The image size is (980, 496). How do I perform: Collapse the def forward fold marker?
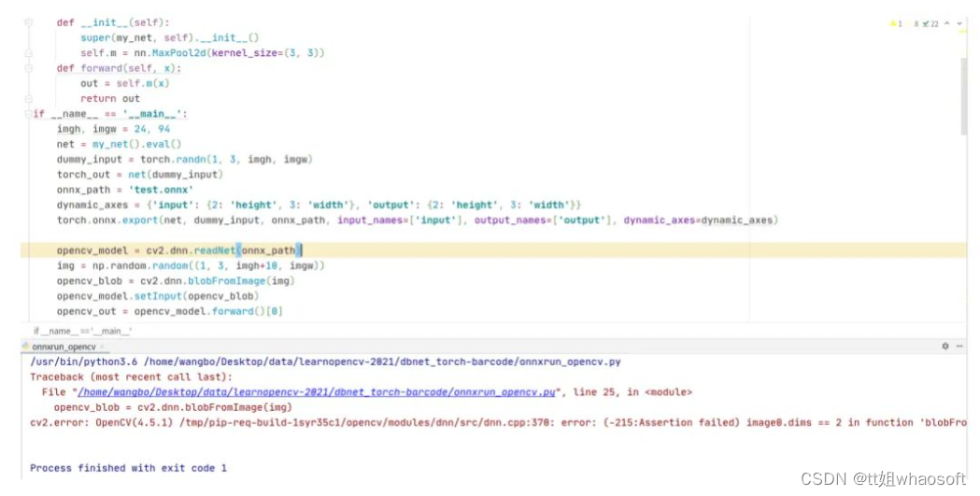[28, 68]
